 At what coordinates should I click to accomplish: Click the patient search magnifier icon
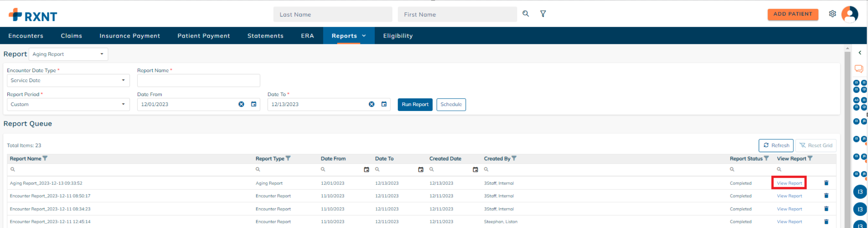525,14
